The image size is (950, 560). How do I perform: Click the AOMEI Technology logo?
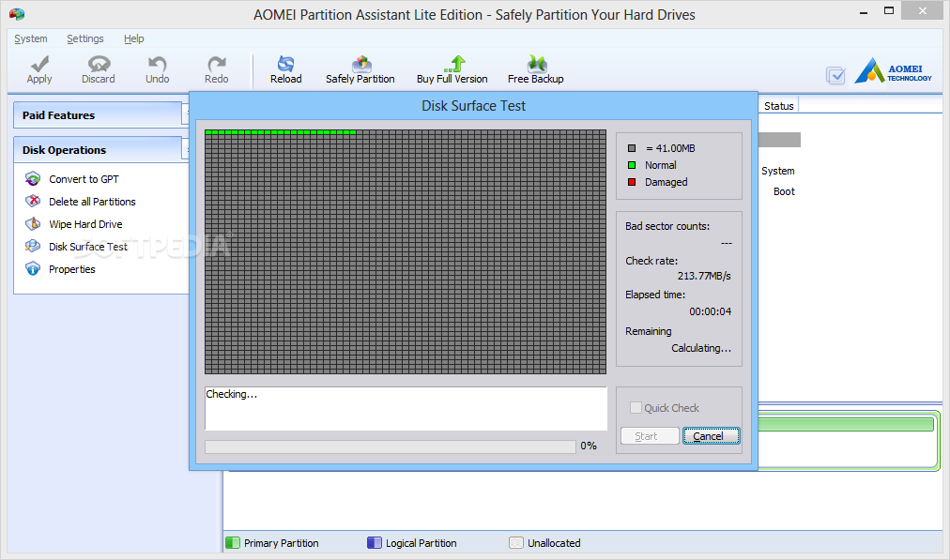click(x=893, y=71)
